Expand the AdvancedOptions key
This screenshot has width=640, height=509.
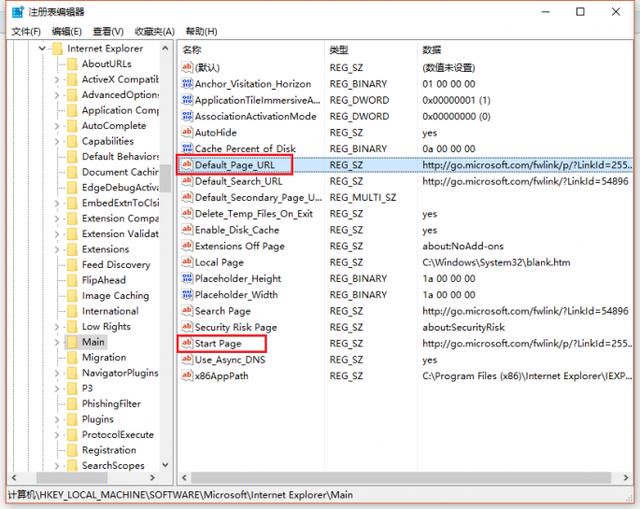[57, 95]
